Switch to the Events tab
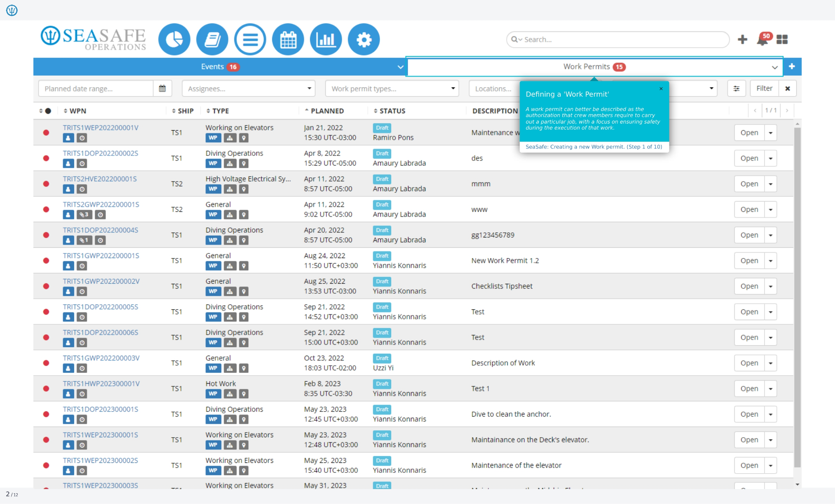Screen dimensions: 835x504 coord(219,67)
